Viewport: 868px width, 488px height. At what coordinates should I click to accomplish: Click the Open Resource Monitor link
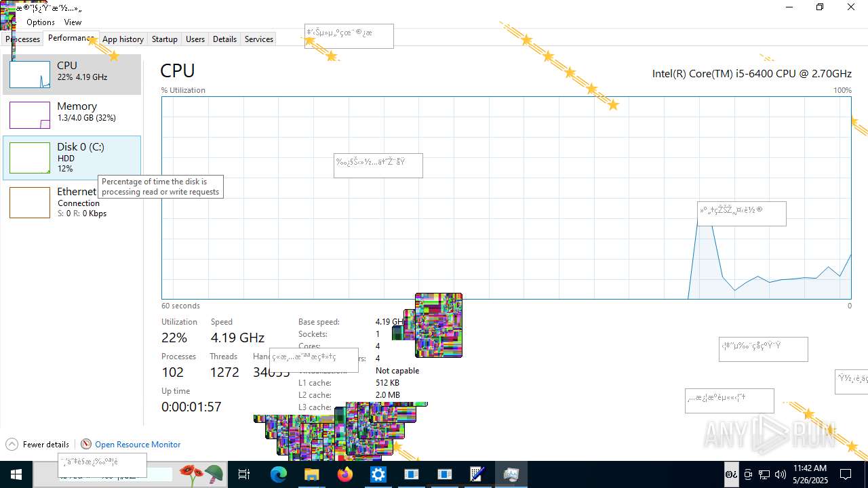coord(138,445)
